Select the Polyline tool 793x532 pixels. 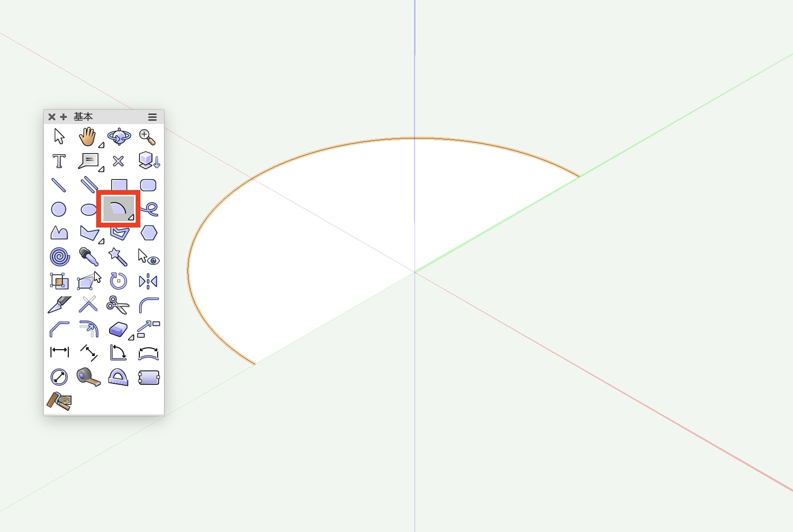(59, 233)
